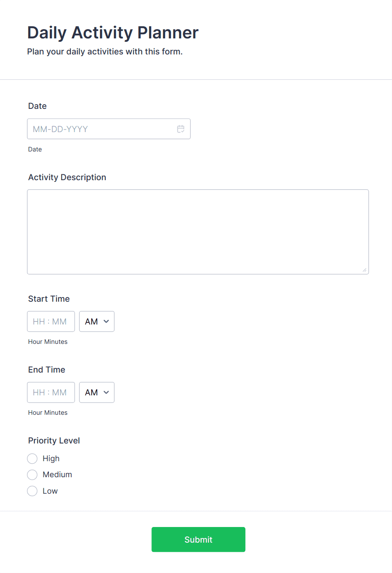The height and width of the screenshot is (573, 392).
Task: Expand the End Time AM/PM chevron
Action: click(x=106, y=392)
